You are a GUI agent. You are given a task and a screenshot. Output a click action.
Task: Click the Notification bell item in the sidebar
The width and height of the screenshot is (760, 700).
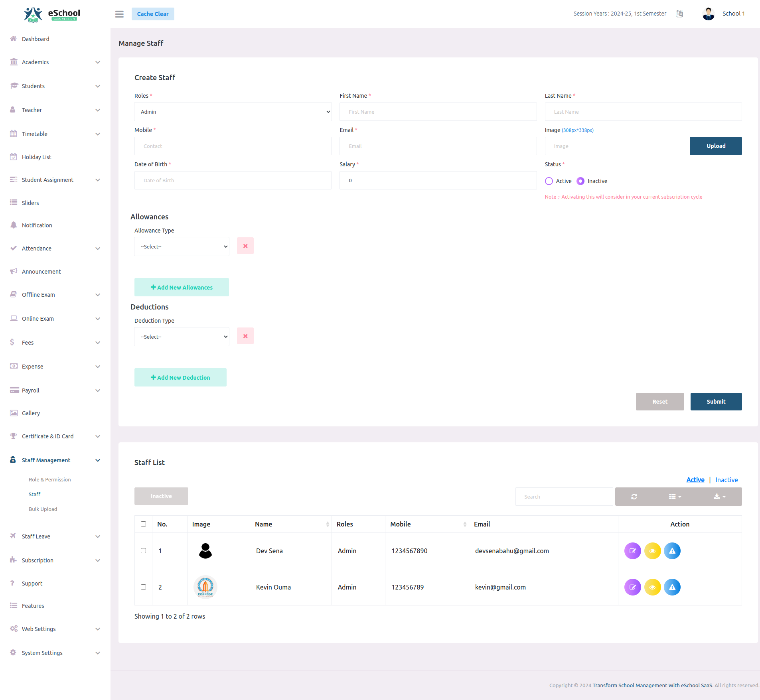[37, 225]
